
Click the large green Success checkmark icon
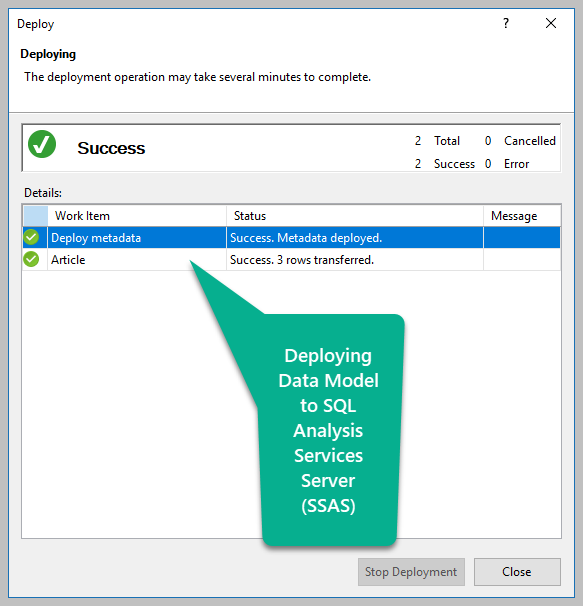pos(42,144)
